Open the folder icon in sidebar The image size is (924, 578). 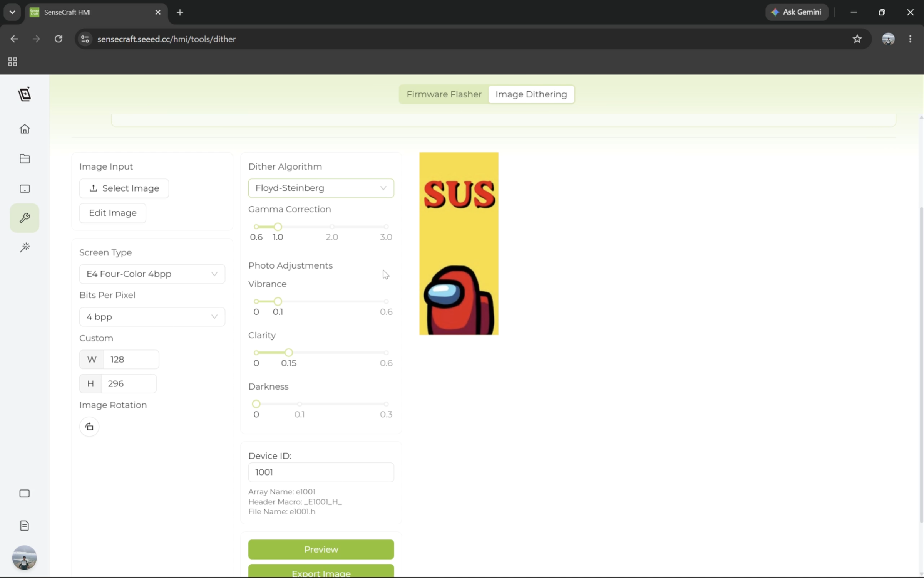pos(25,158)
